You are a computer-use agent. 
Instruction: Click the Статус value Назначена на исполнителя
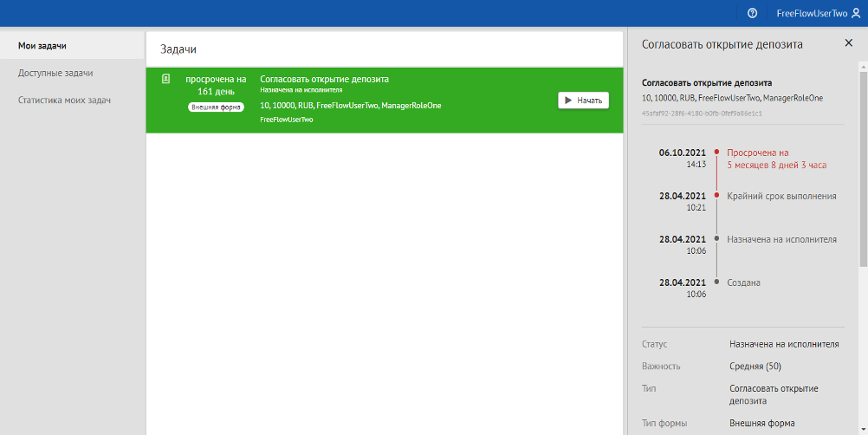784,344
